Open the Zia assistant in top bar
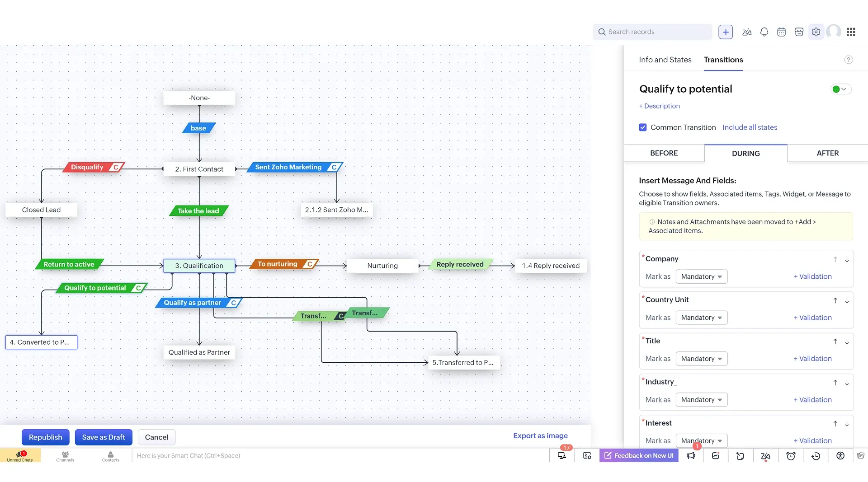The image size is (868, 482). 747,32
